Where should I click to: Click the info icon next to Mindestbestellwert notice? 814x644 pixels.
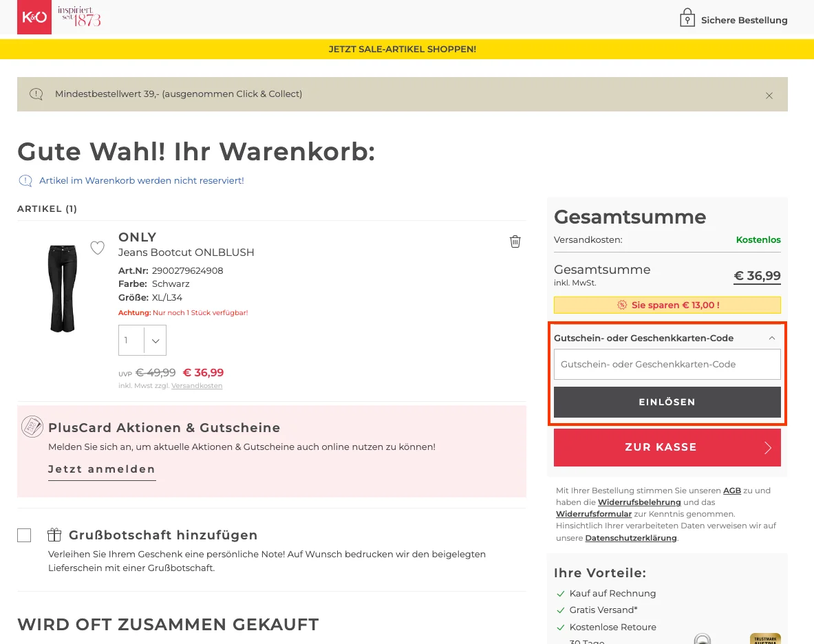tap(36, 94)
